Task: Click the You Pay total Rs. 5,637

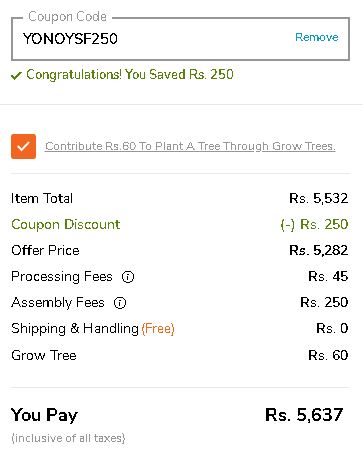Action: (x=304, y=415)
